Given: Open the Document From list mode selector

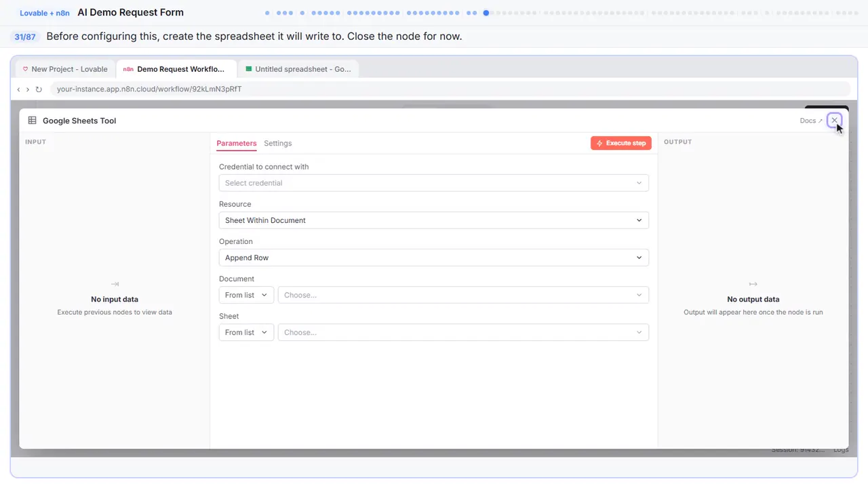Looking at the screenshot, I should point(247,295).
